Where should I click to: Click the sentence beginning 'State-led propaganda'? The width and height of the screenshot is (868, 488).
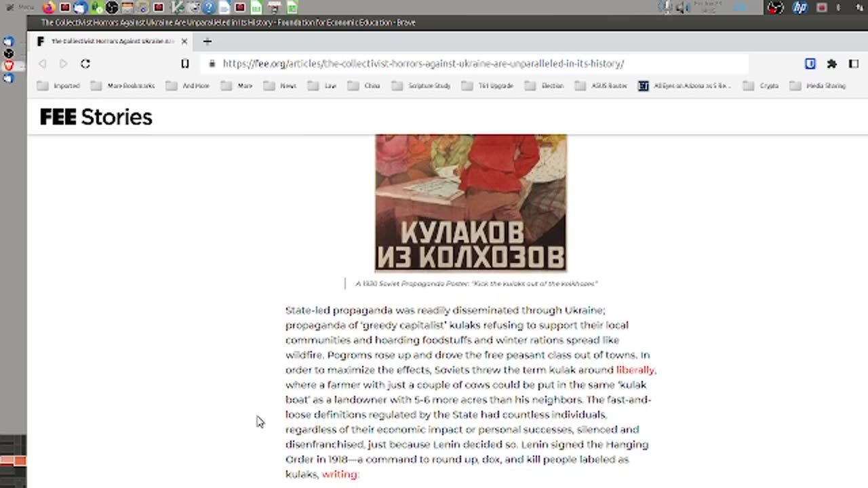tap(445, 310)
